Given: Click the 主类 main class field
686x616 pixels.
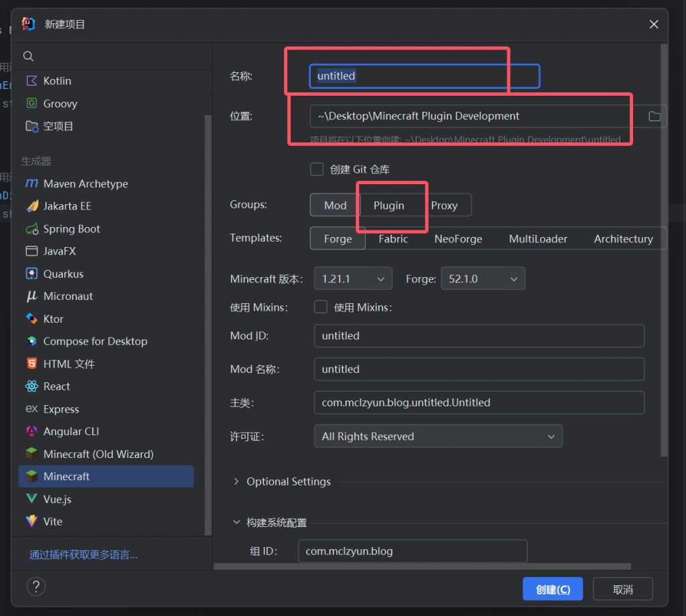Looking at the screenshot, I should 479,402.
